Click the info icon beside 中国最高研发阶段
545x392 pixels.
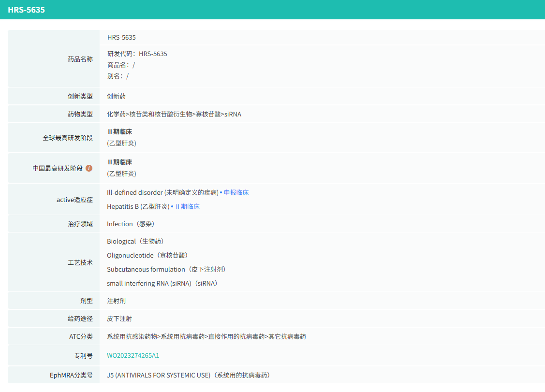point(89,168)
